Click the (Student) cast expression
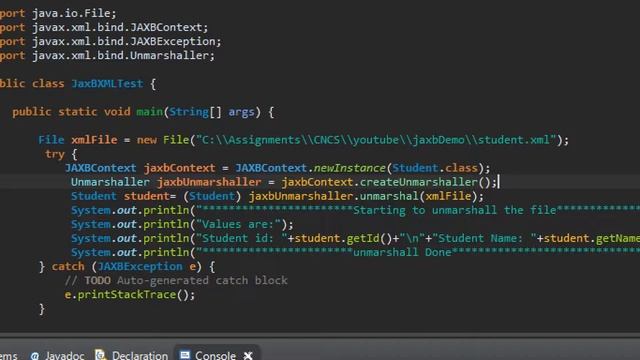Image resolution: width=640 pixels, height=360 pixels. (x=212, y=196)
